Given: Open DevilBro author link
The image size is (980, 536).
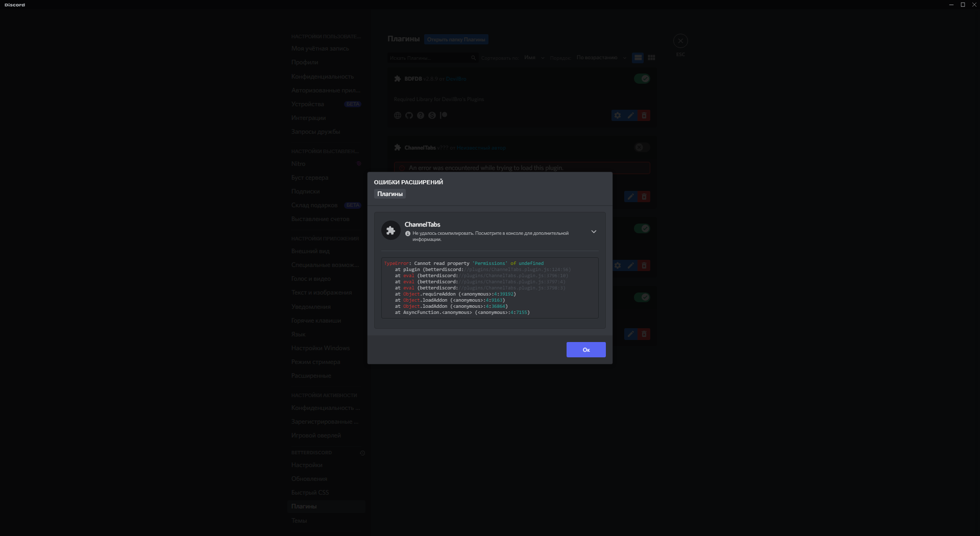Looking at the screenshot, I should pos(456,79).
